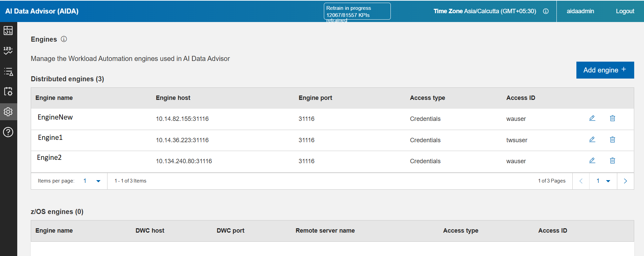Click the info icon beside Engines heading
Image resolution: width=644 pixels, height=256 pixels.
pyautogui.click(x=64, y=39)
